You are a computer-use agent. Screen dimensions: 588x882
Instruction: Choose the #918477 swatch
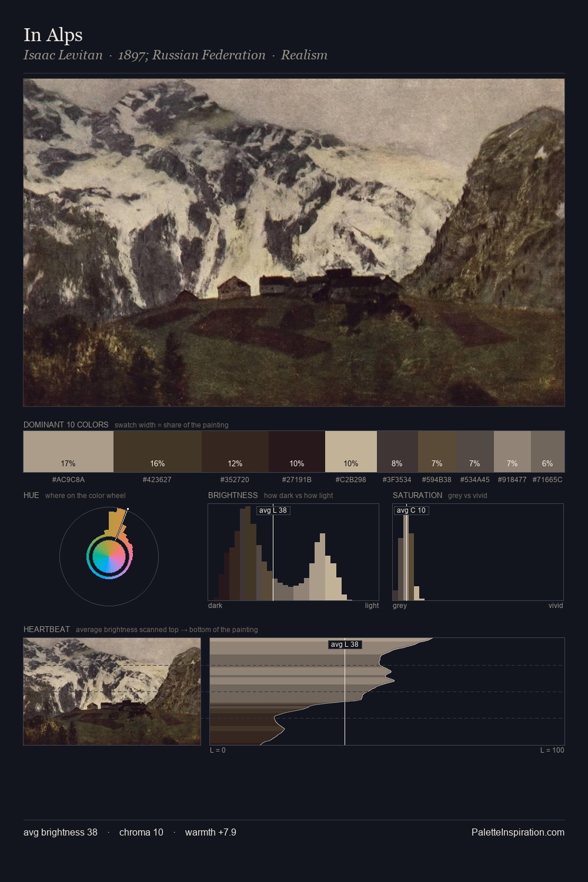tap(512, 452)
